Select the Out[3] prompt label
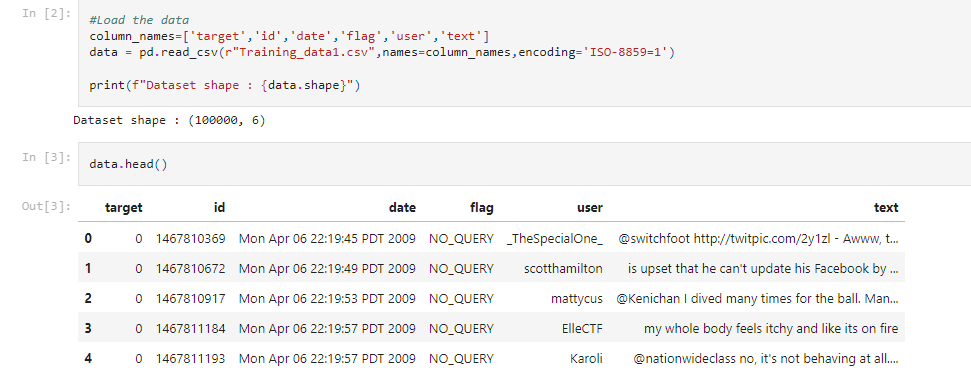Image resolution: width=971 pixels, height=391 pixels. (47, 206)
